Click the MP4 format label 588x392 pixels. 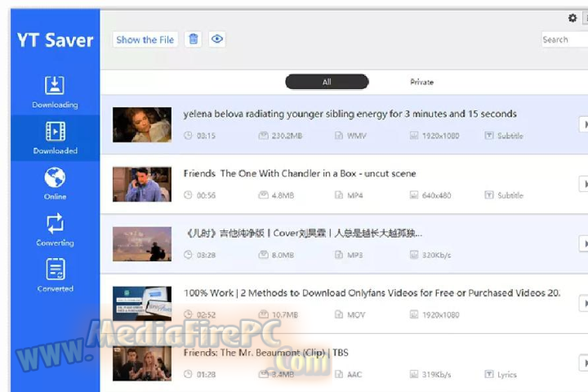(354, 195)
